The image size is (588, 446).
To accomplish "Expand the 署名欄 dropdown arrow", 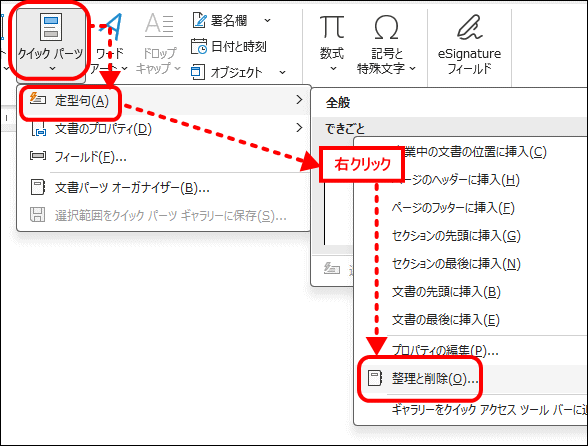I will [267, 20].
